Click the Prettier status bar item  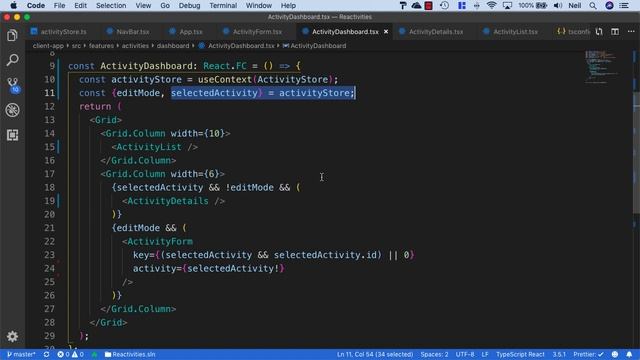588,354
